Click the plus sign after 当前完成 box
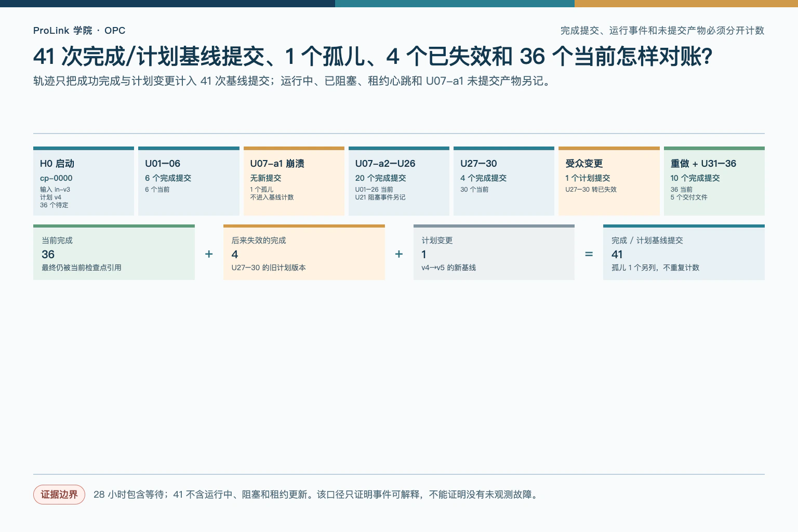 (209, 254)
